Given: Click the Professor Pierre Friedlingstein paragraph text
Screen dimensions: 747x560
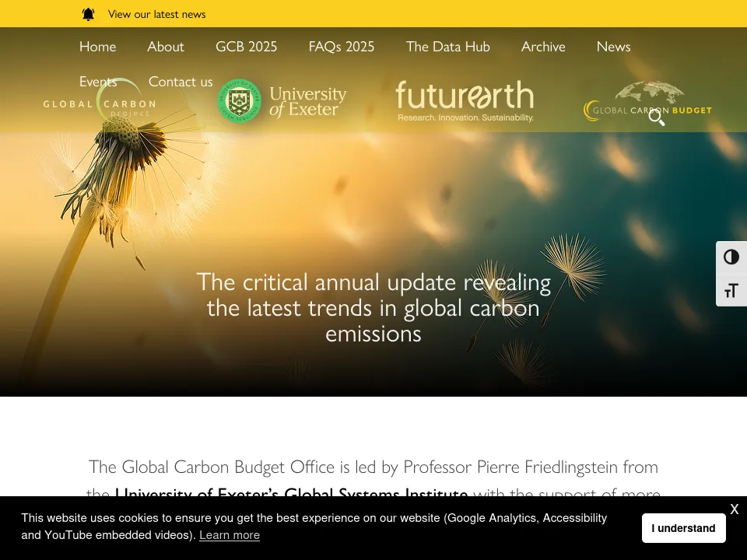Looking at the screenshot, I should (x=373, y=477).
